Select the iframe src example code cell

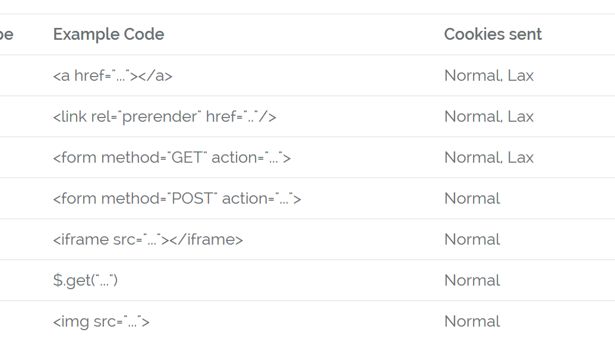point(148,239)
